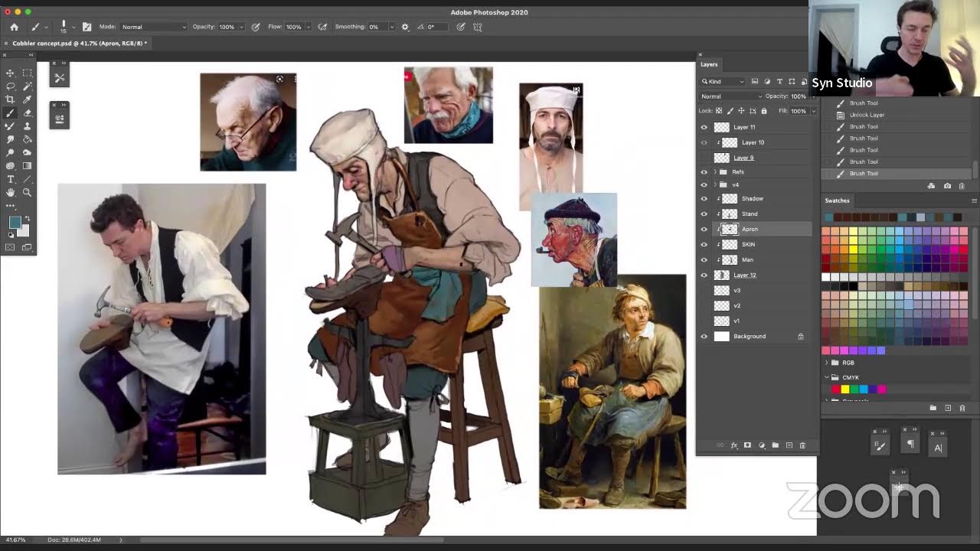Open the Edit Toolbar three-dots menu

coord(10,206)
